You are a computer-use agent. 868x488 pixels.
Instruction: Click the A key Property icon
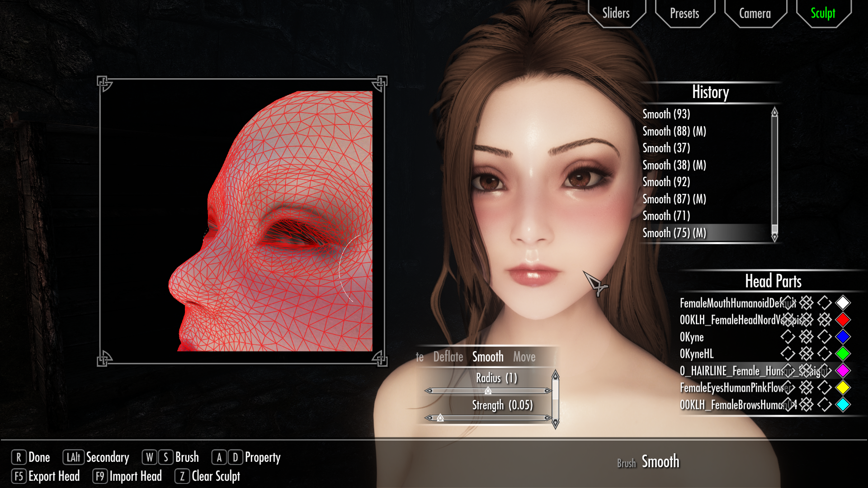click(219, 457)
